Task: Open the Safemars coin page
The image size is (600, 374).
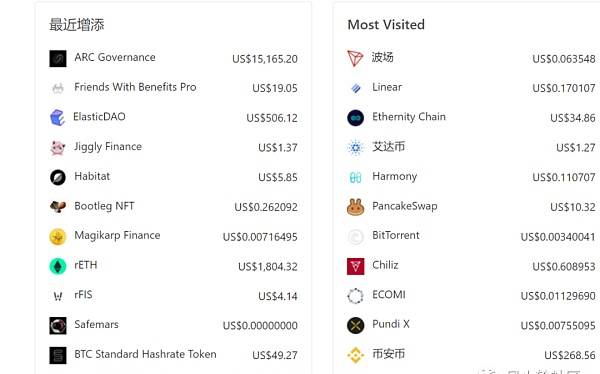Action: (x=96, y=324)
